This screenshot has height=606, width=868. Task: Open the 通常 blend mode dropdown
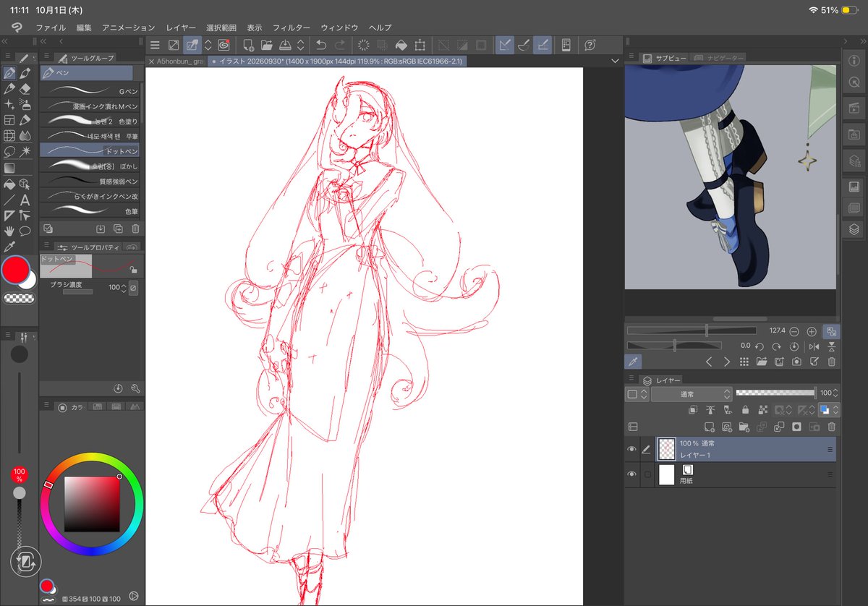click(x=692, y=394)
